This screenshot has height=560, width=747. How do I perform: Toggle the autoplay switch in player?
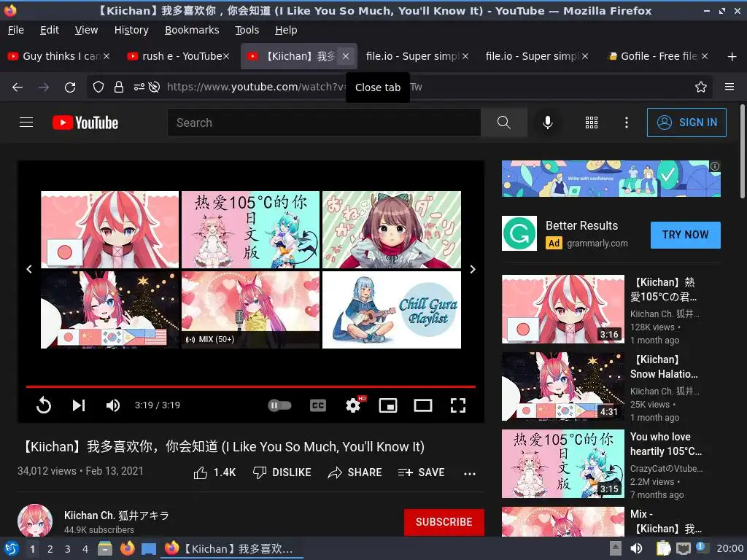click(x=279, y=405)
